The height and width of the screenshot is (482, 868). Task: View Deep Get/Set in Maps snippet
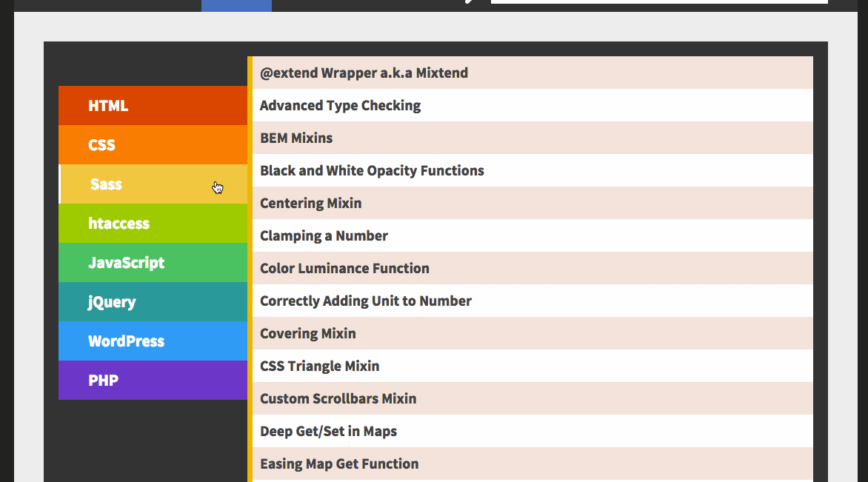pos(533,432)
